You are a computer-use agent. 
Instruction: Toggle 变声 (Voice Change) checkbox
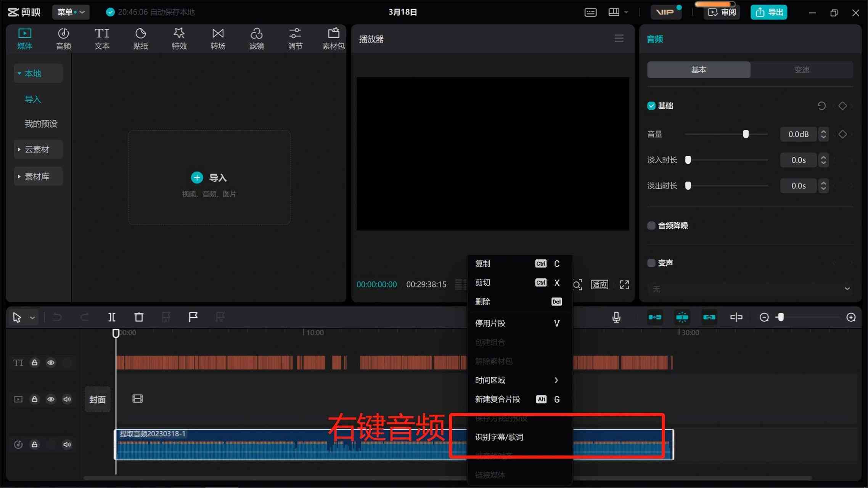(651, 262)
